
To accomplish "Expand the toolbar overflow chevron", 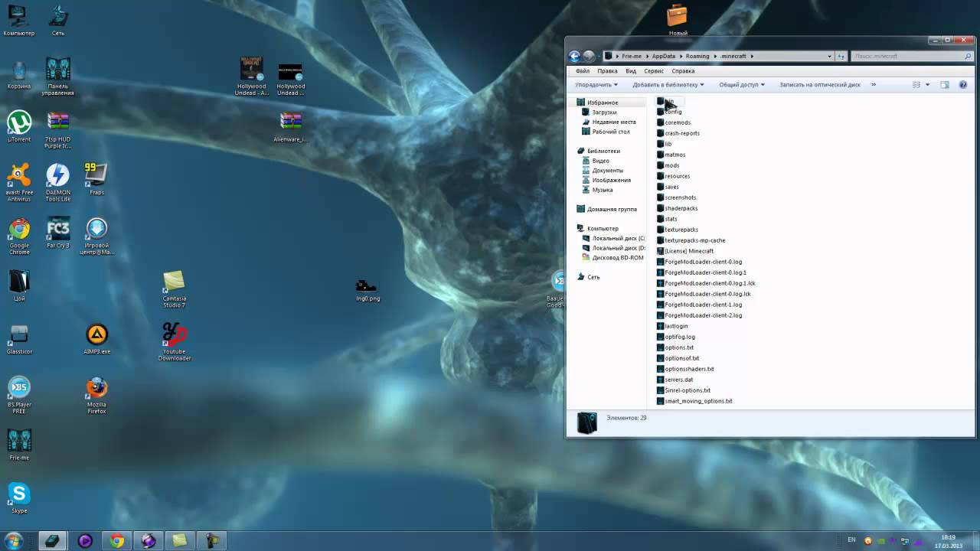I will tap(874, 85).
